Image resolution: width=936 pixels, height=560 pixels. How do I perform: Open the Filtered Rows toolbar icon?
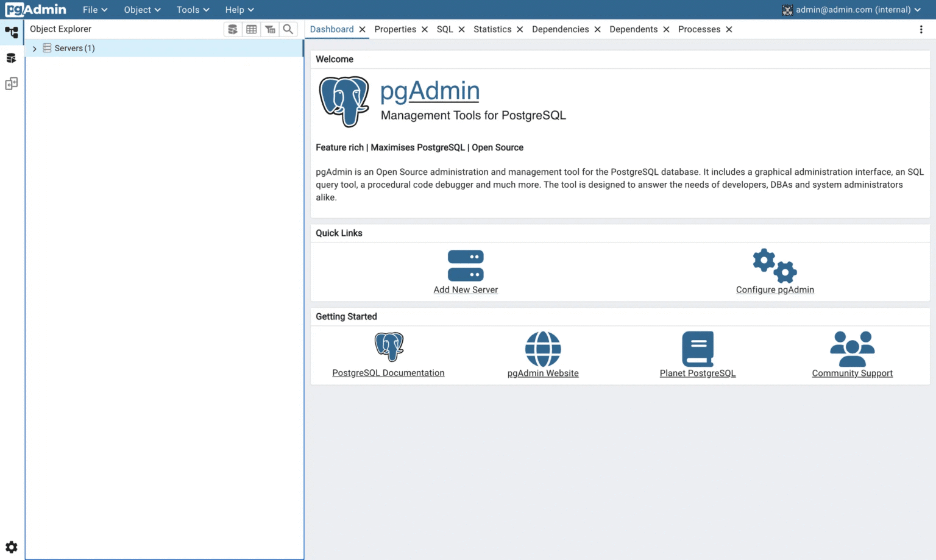click(270, 29)
